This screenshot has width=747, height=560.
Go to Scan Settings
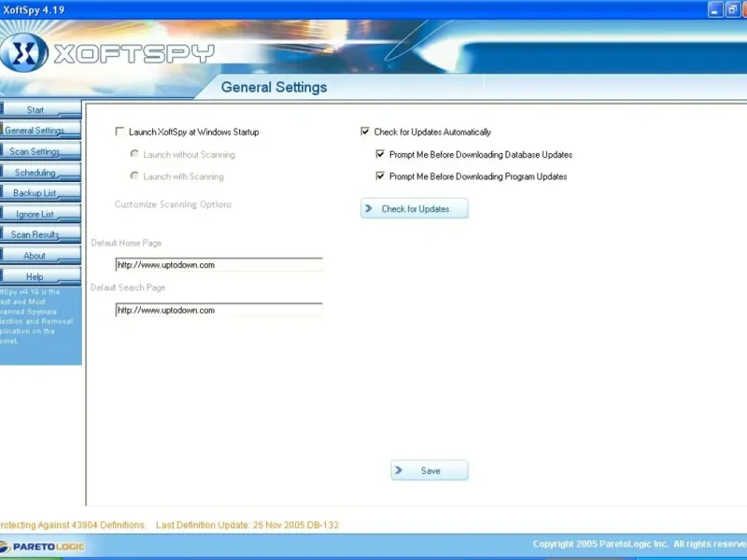(x=40, y=151)
